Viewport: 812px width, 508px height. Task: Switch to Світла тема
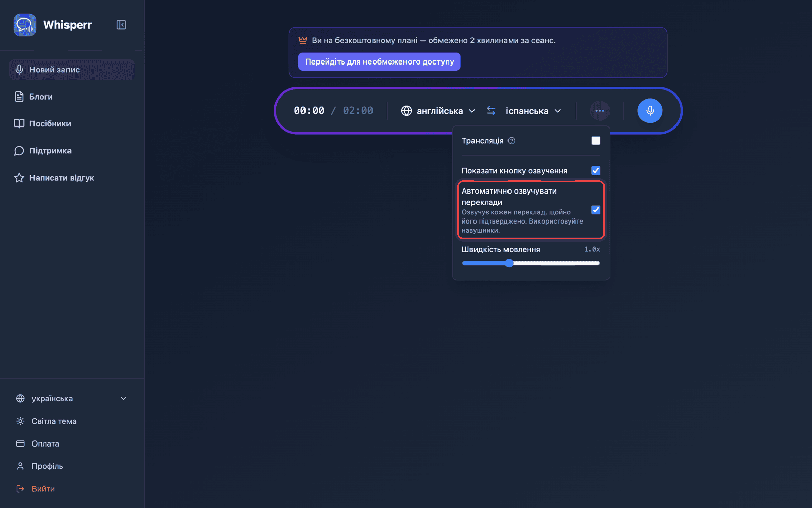[x=72, y=421]
